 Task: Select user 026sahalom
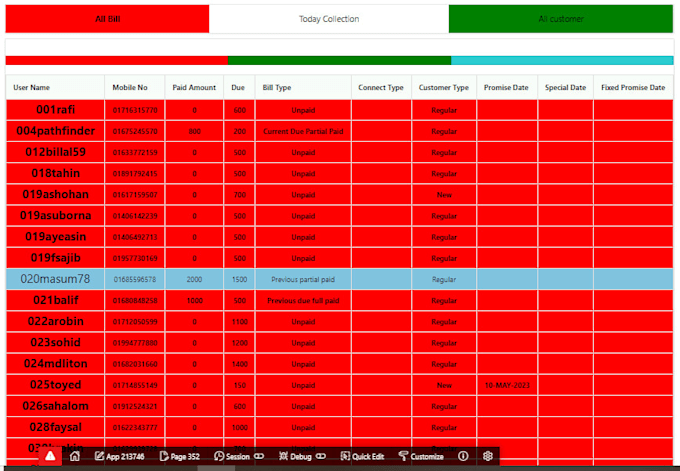(x=56, y=406)
